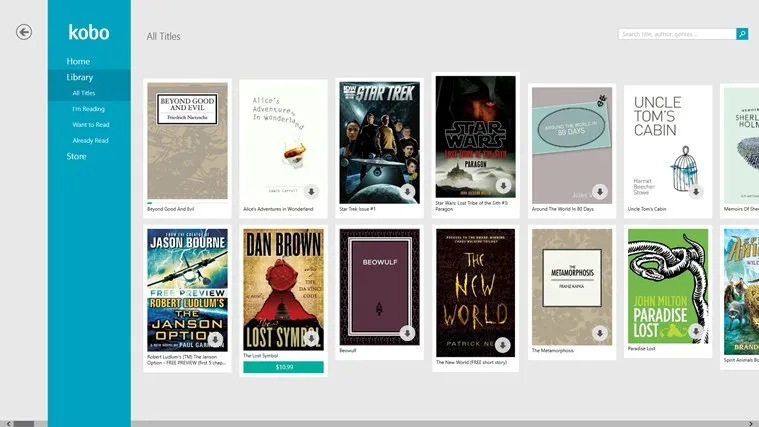The image size is (759, 427).
Task: Download The Lost Symbol
Action: click(311, 338)
